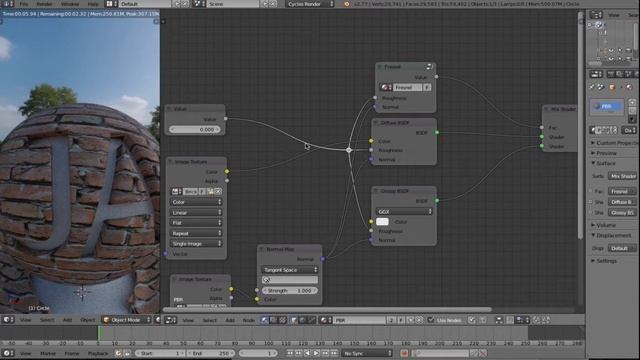Open the 3D viewport View menu

point(26,320)
